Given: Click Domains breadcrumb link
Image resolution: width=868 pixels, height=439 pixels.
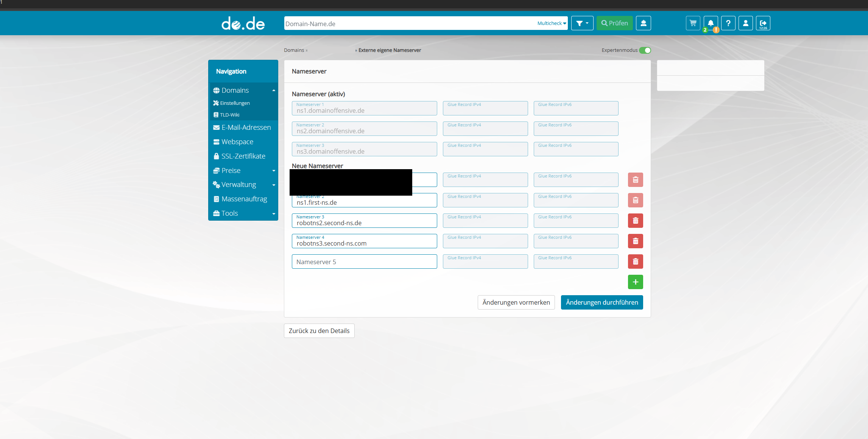Looking at the screenshot, I should pyautogui.click(x=294, y=50).
